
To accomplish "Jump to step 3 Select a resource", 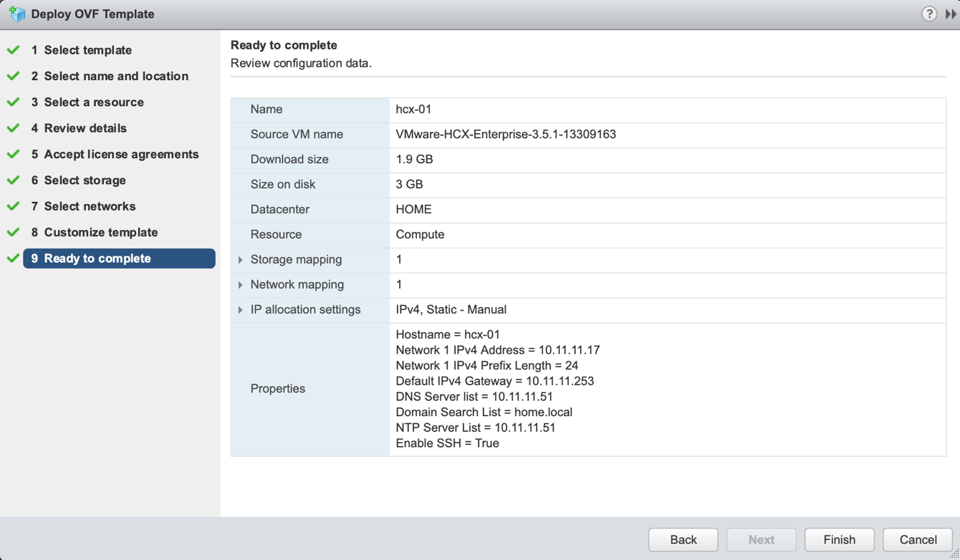I will click(93, 102).
